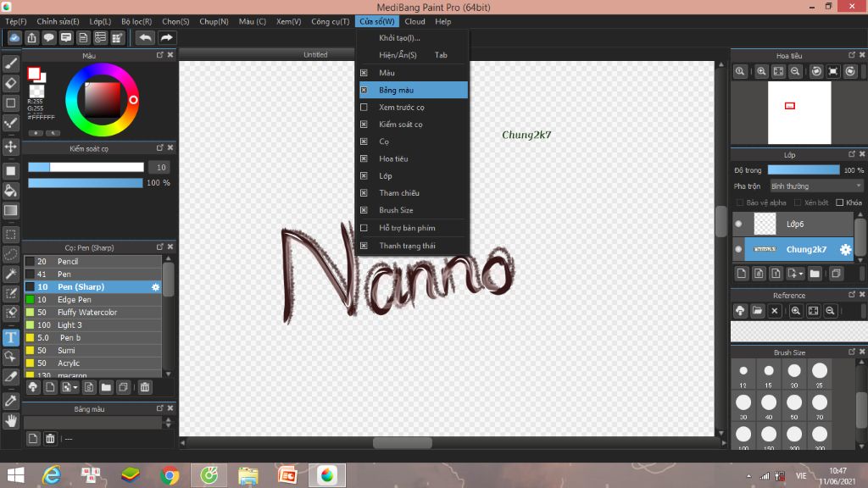Select the Gradient tool
Screen dimensions: 868x488
click(10, 211)
